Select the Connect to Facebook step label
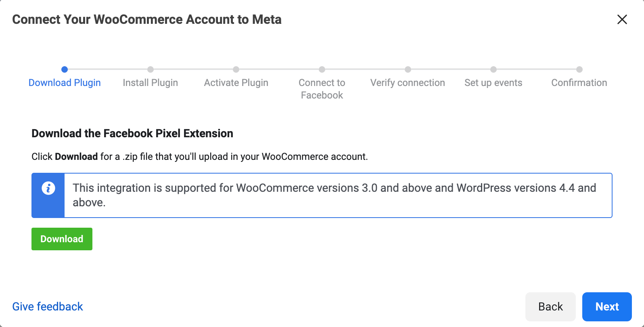 [322, 89]
